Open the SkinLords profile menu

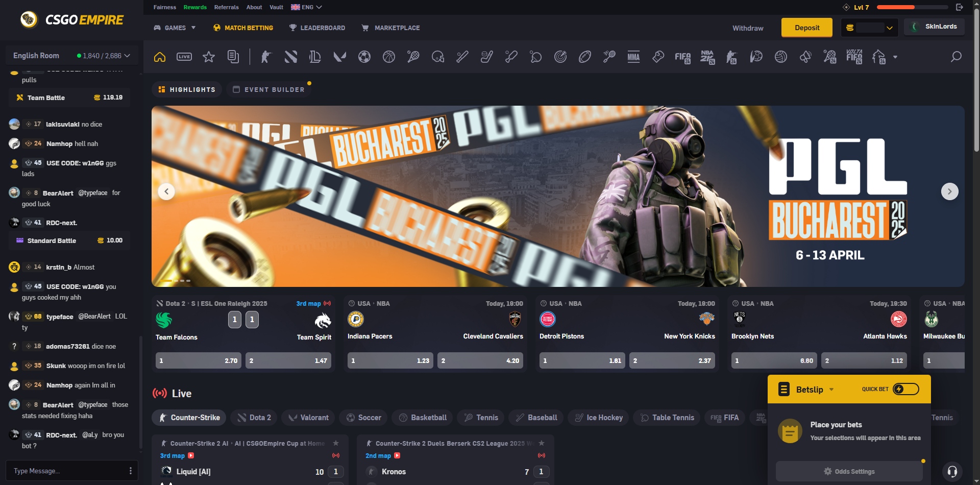click(x=934, y=27)
